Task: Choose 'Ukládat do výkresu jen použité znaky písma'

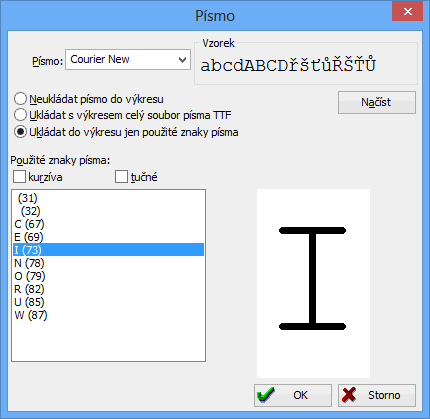Action: tap(20, 132)
